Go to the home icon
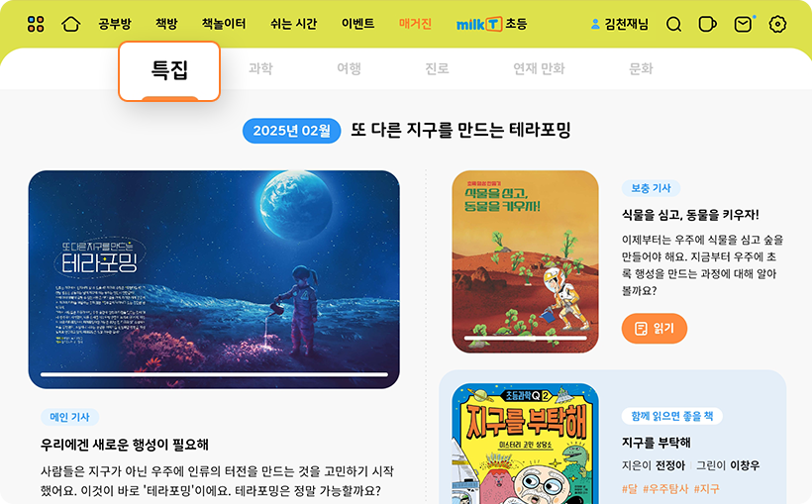 [x=71, y=24]
